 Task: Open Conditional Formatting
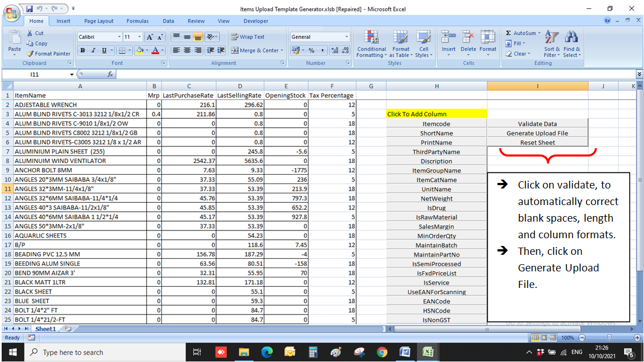(371, 44)
